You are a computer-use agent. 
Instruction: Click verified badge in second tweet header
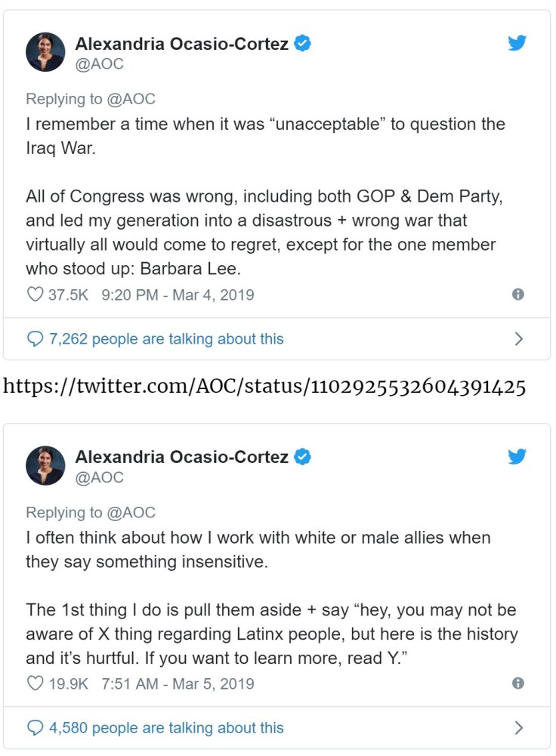[303, 457]
